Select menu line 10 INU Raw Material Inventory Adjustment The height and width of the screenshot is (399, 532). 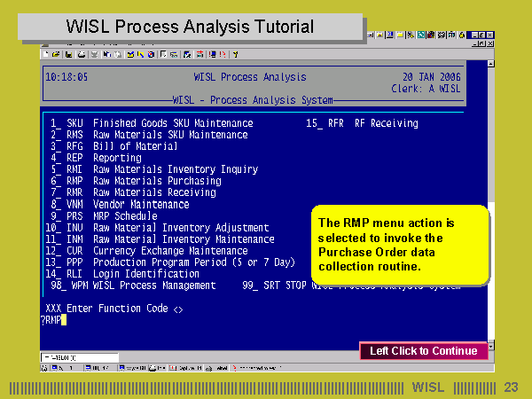pyautogui.click(x=157, y=228)
